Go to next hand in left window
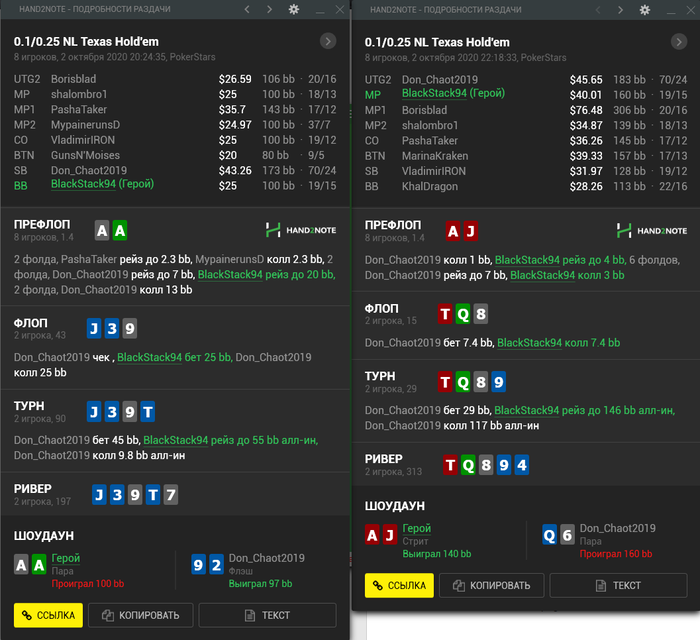Viewport: 700px width, 640px height. point(269,9)
